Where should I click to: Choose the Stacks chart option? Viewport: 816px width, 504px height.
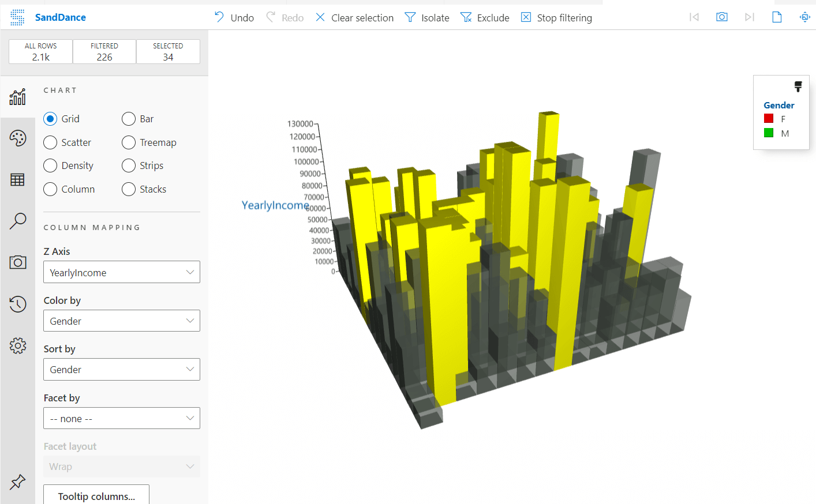click(x=129, y=189)
